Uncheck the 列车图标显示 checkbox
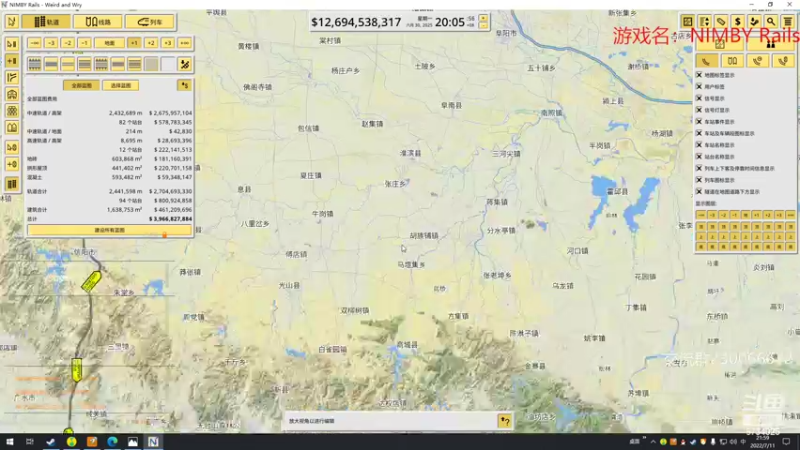 pyautogui.click(x=699, y=180)
